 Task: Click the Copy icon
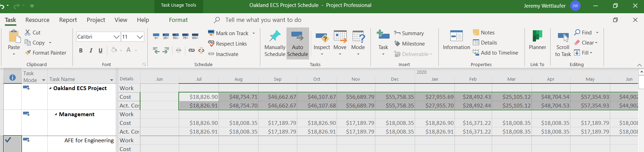pos(28,42)
